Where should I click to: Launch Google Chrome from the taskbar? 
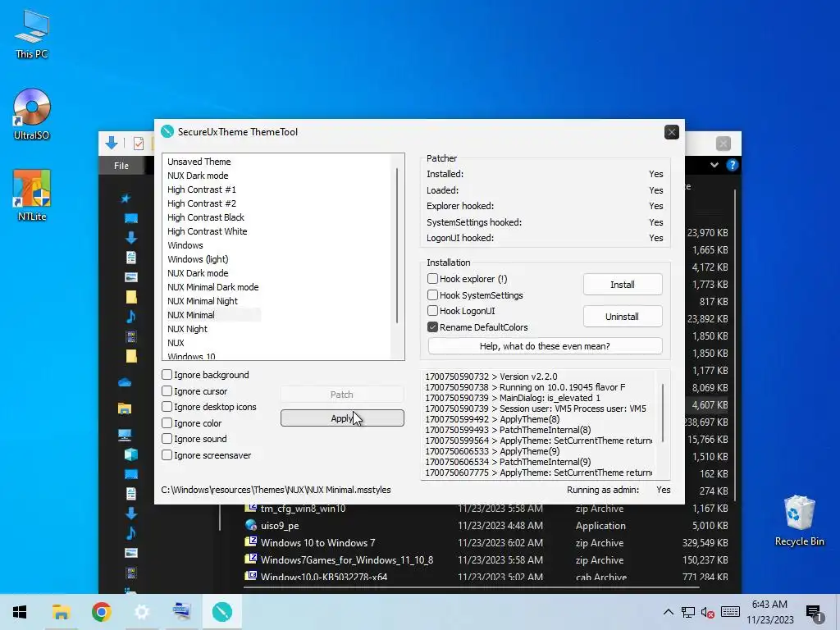[x=101, y=612]
